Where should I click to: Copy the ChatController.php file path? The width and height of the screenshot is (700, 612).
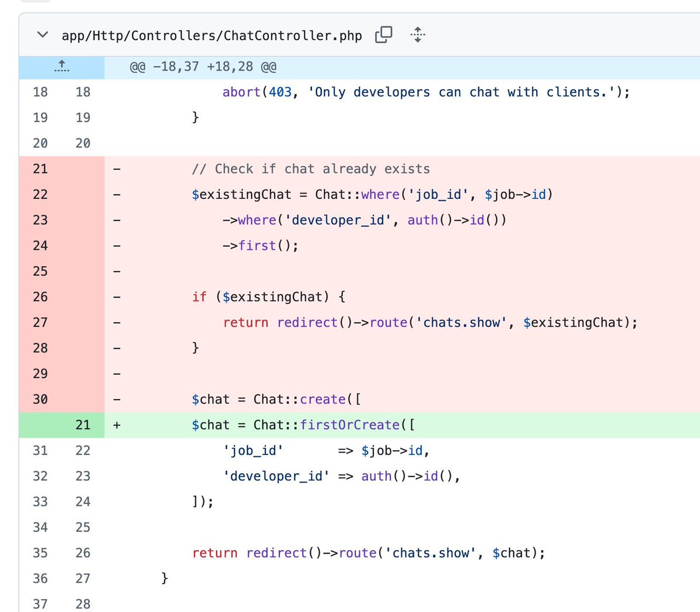(x=384, y=35)
